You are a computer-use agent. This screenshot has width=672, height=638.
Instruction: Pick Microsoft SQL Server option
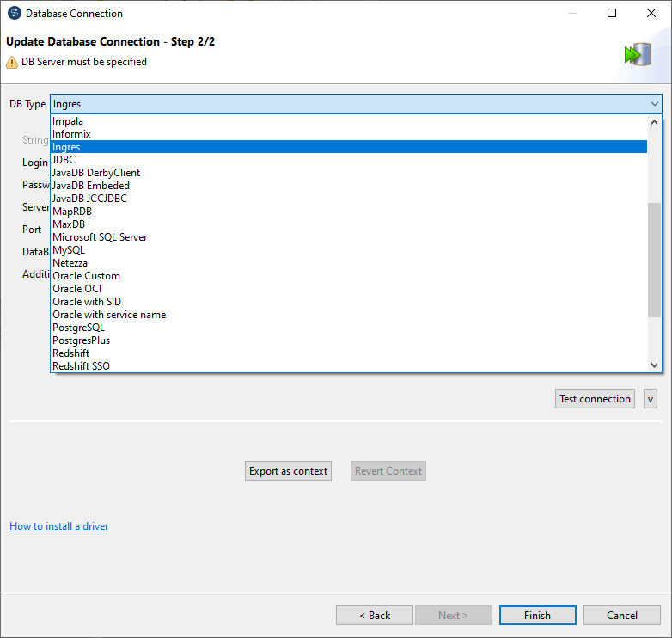pyautogui.click(x=348, y=237)
